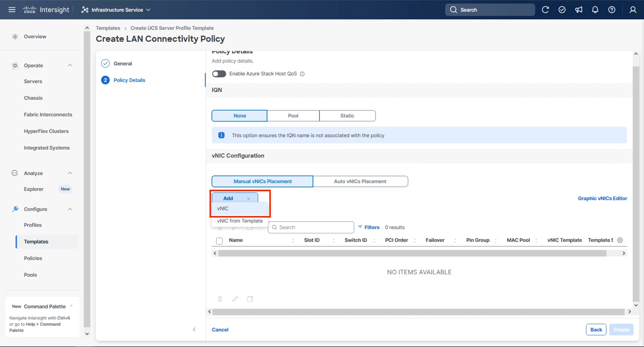Open the help question mark icon
The width and height of the screenshot is (644, 347).
pyautogui.click(x=612, y=10)
